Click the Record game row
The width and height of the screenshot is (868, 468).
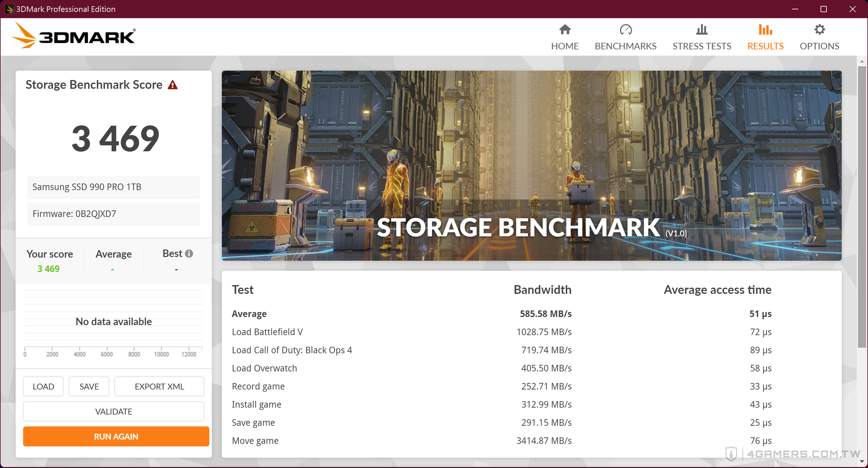[501, 386]
